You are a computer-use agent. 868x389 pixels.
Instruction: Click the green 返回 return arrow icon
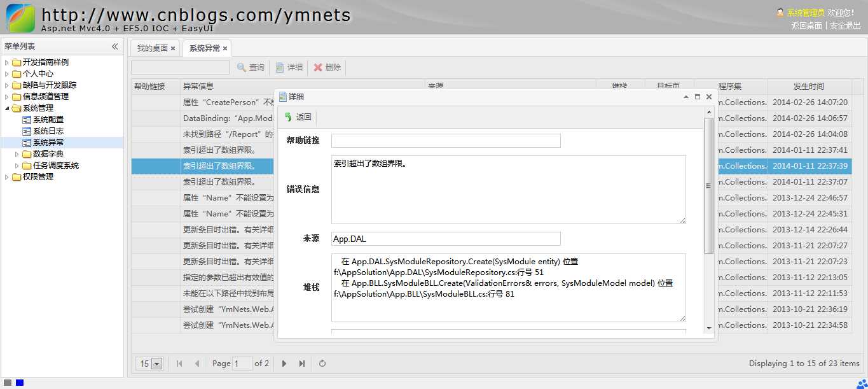288,117
